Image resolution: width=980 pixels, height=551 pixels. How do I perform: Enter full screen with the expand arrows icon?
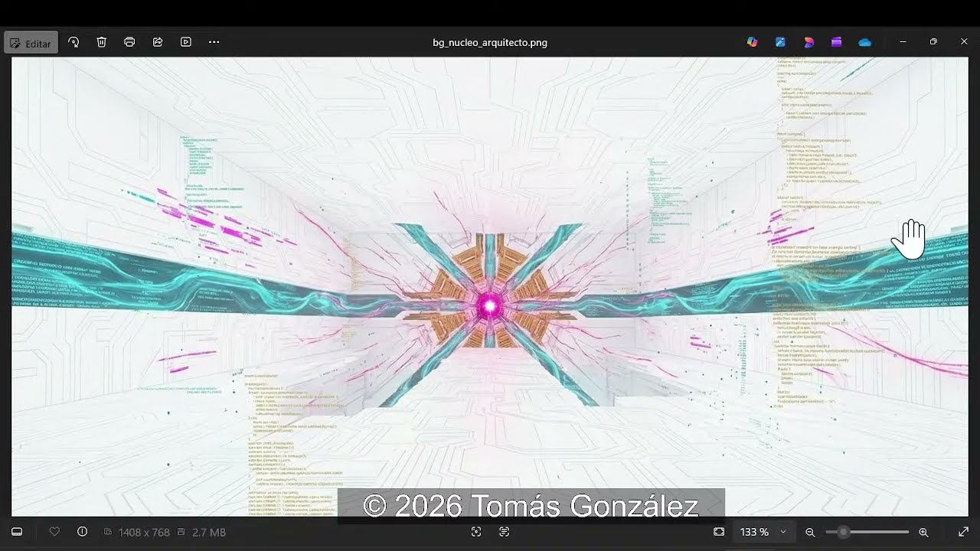tap(963, 532)
